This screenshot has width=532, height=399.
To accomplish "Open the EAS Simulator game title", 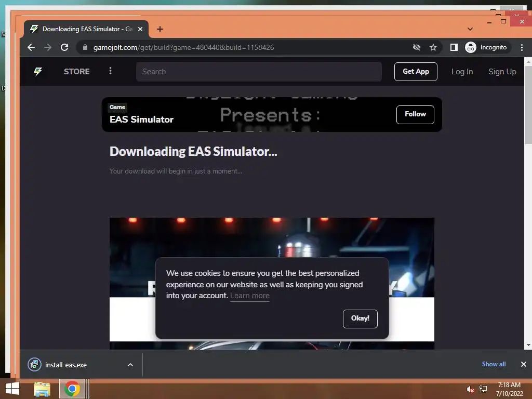I will click(141, 119).
